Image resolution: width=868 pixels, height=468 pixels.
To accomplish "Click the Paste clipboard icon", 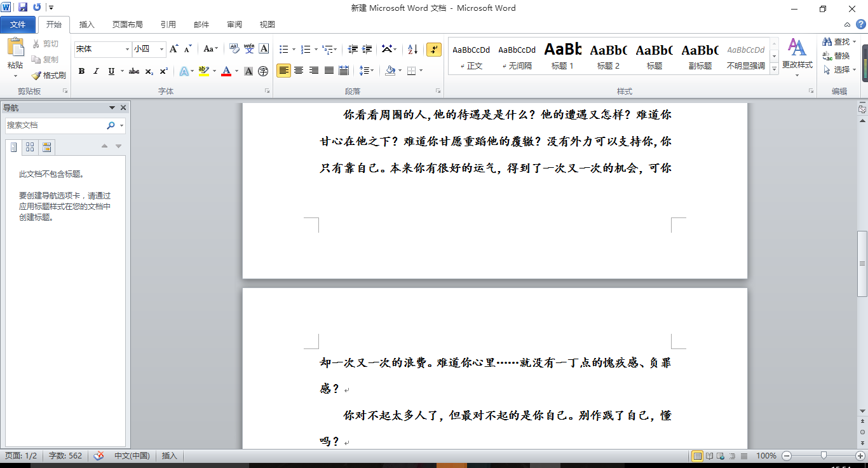I will [15, 48].
